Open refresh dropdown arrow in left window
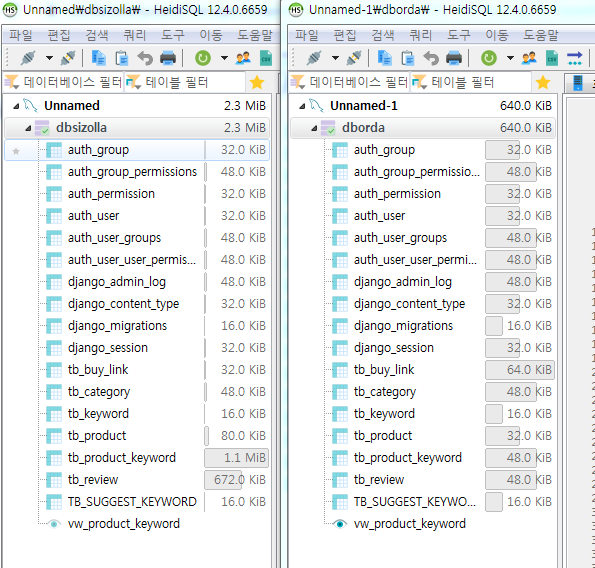This screenshot has height=568, width=595. coord(224,58)
